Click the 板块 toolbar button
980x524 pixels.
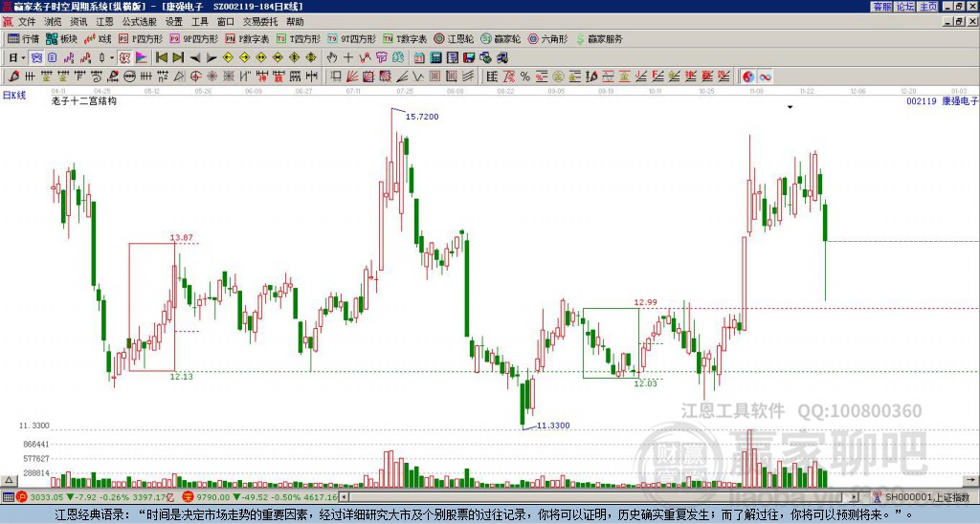tap(62, 38)
